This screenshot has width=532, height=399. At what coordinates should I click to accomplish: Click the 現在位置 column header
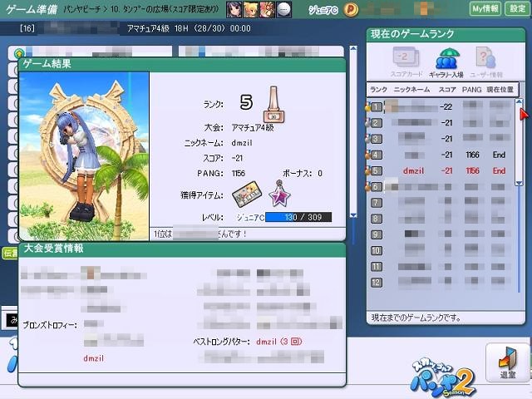pos(500,90)
